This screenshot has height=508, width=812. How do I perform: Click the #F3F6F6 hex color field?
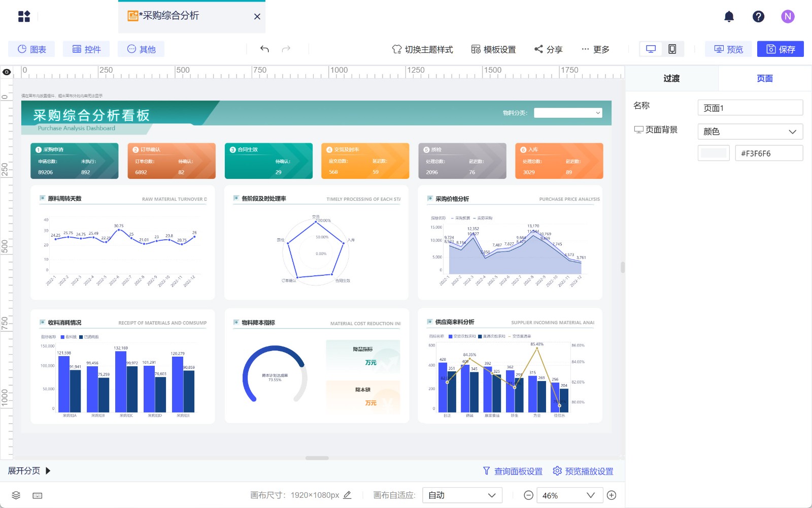769,153
